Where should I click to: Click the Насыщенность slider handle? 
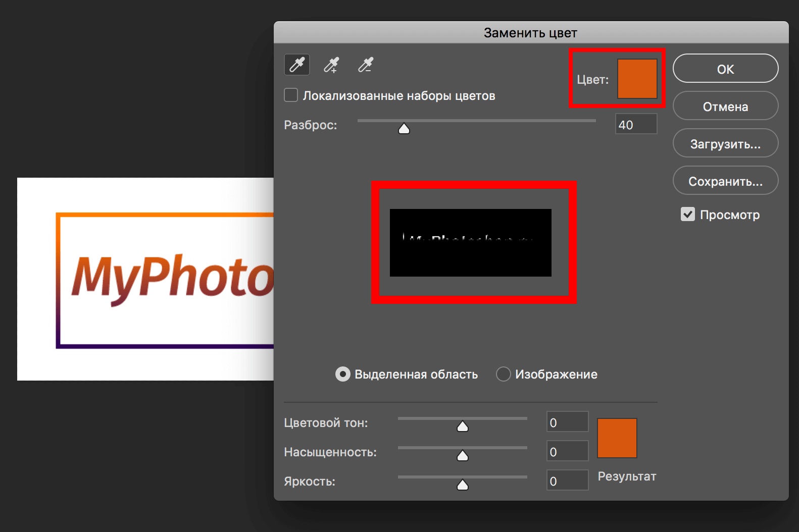[463, 456]
